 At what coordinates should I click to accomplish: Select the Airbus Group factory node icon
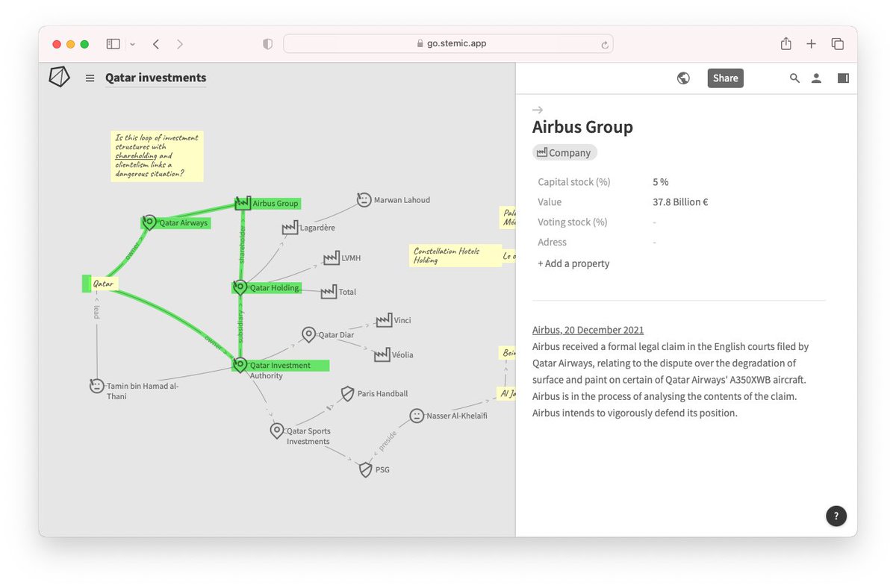[x=242, y=202]
